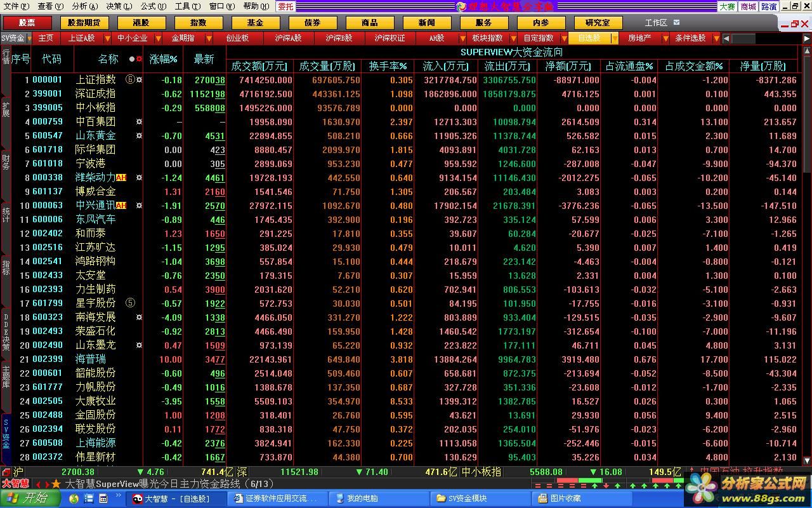Open the 自选股 tab dropdown arrow
Image resolution: width=812 pixels, height=508 pixels.
(x=613, y=38)
